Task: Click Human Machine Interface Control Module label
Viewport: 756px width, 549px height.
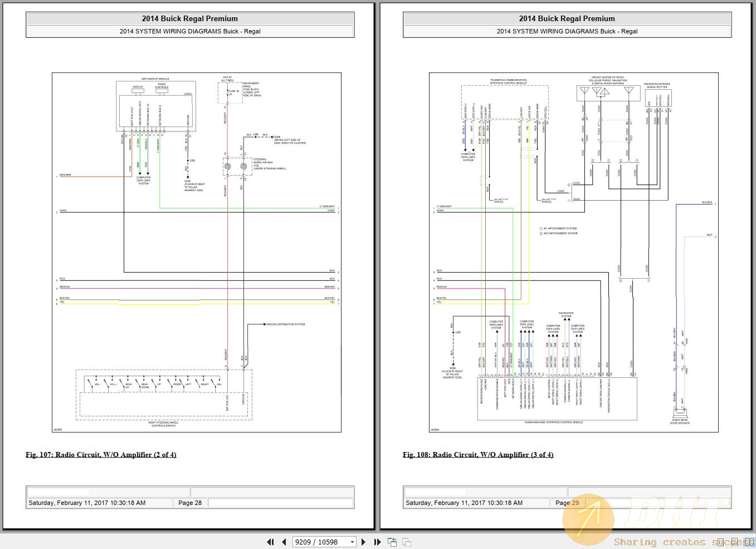Action: tap(554, 422)
